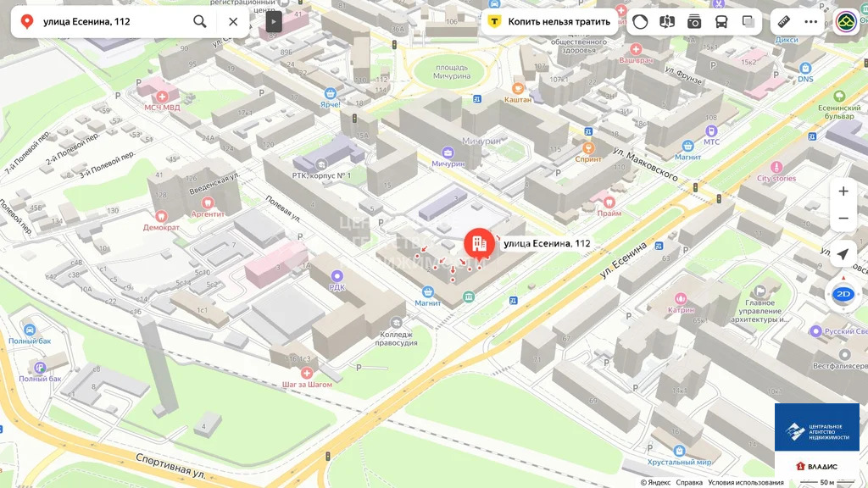
Task: Select the Хрустальный мир shop marker
Action: [x=679, y=451]
